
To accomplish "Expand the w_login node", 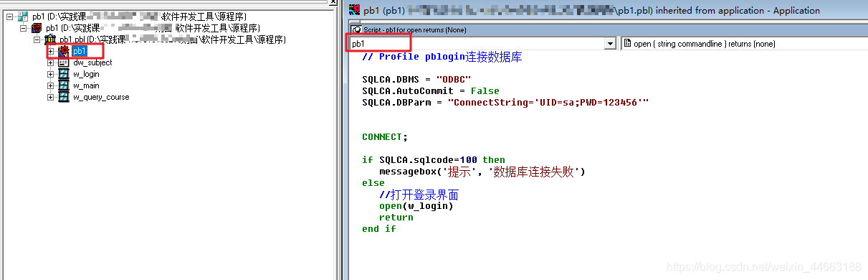I will pyautogui.click(x=51, y=74).
